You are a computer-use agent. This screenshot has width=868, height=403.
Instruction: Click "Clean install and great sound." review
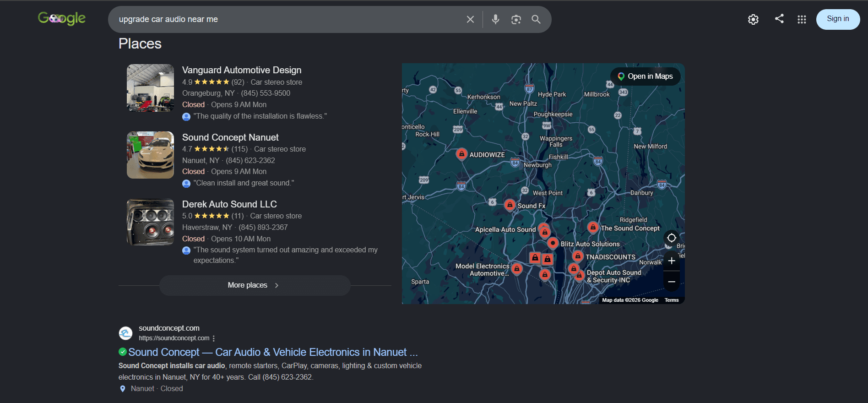click(244, 183)
